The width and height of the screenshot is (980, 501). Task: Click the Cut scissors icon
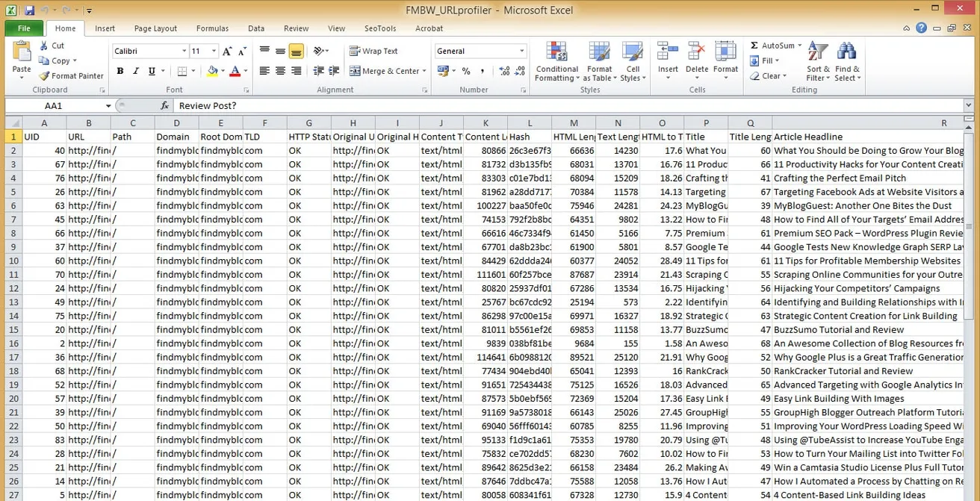coord(44,46)
